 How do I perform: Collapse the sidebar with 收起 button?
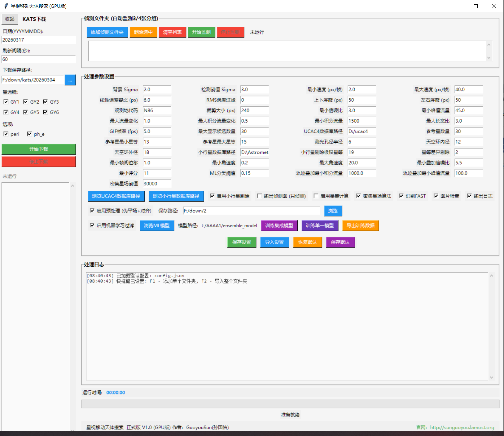(10, 19)
